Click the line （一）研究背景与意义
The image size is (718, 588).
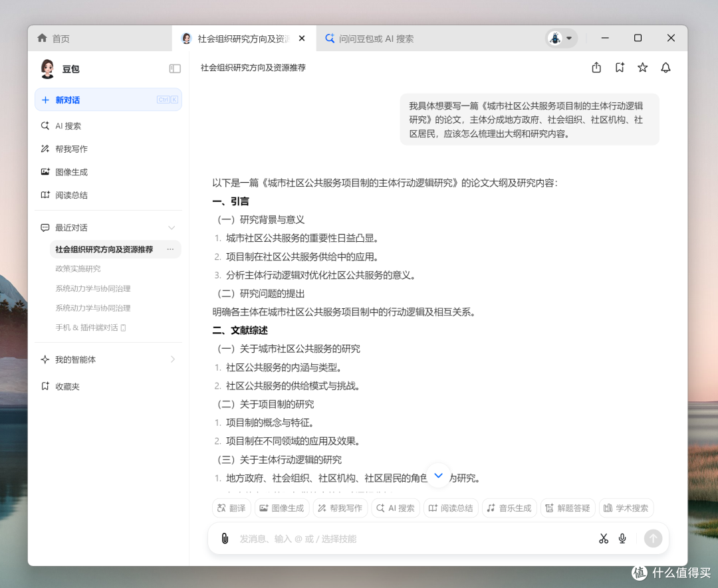click(261, 220)
